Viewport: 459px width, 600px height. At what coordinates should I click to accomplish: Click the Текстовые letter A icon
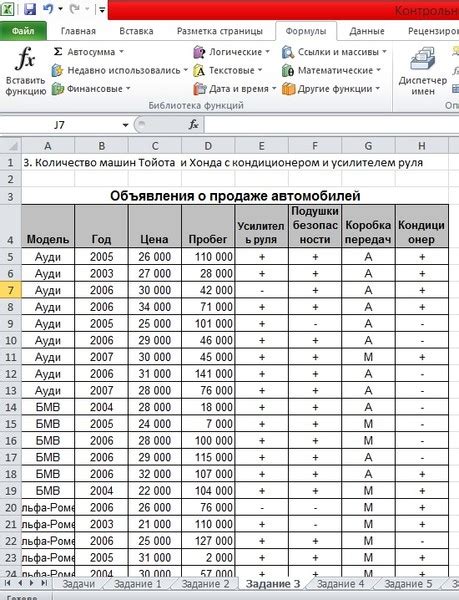(x=199, y=70)
